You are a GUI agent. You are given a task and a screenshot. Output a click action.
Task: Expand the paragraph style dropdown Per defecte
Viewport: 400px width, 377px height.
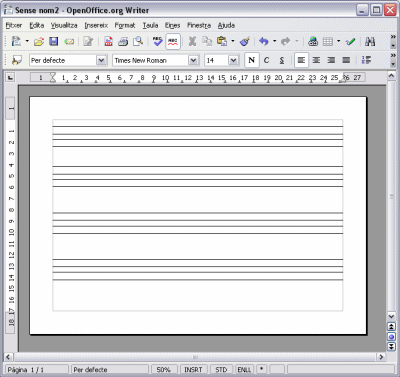[101, 60]
